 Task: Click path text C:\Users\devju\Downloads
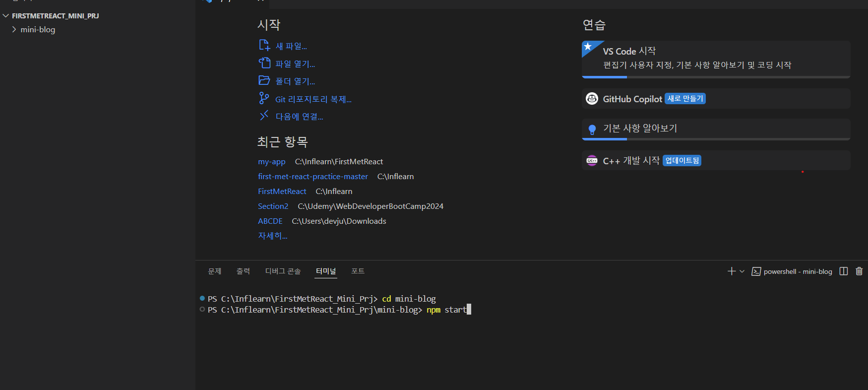339,221
